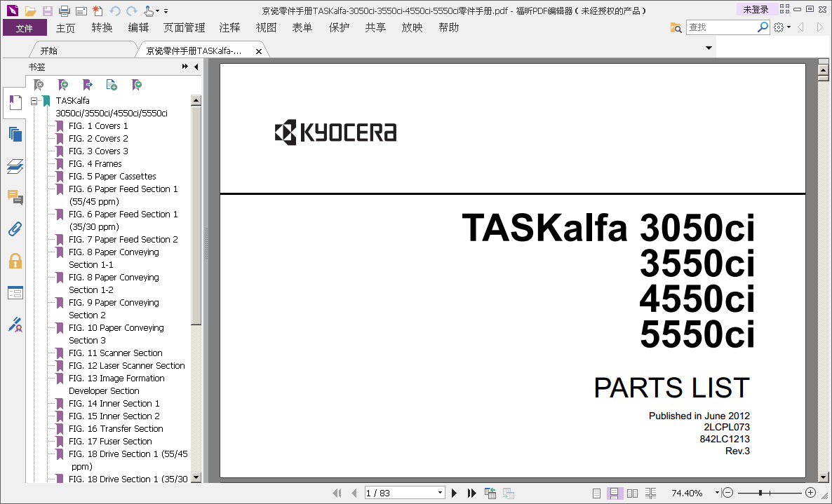Switch to continuous facing view

click(650, 493)
